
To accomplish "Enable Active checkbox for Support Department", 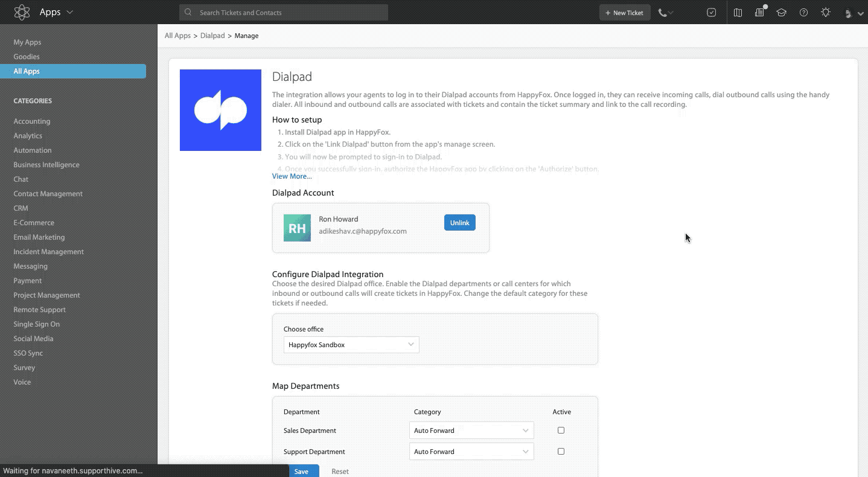I will [561, 451].
